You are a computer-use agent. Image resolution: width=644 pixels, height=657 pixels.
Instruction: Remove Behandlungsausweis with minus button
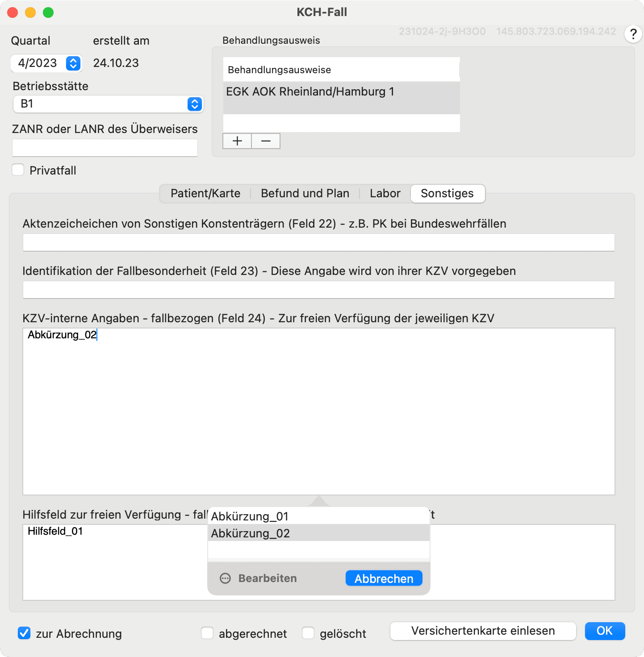point(266,141)
